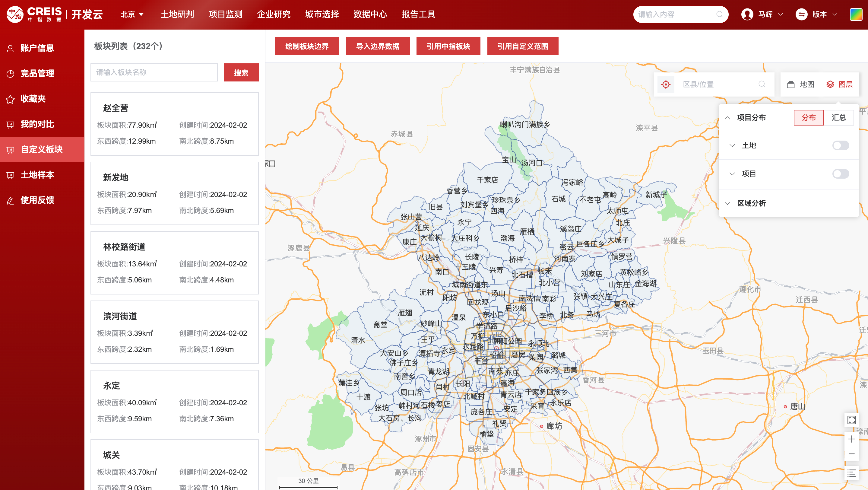Open the 图层 layers icon
868x490 pixels.
point(839,84)
